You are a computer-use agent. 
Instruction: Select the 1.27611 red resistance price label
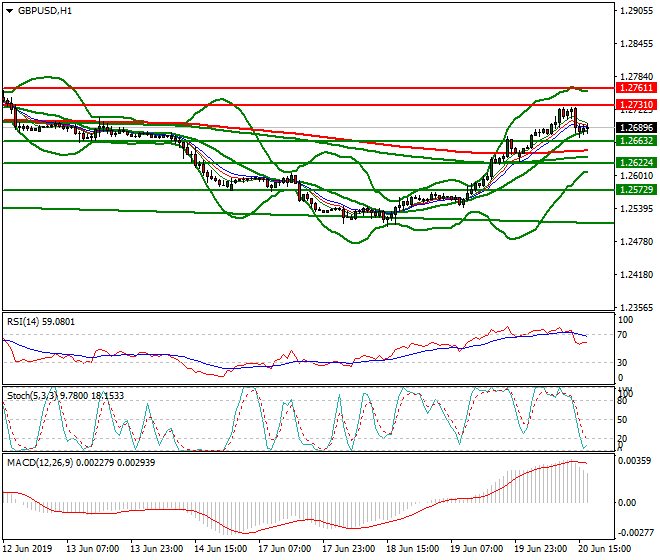(636, 88)
